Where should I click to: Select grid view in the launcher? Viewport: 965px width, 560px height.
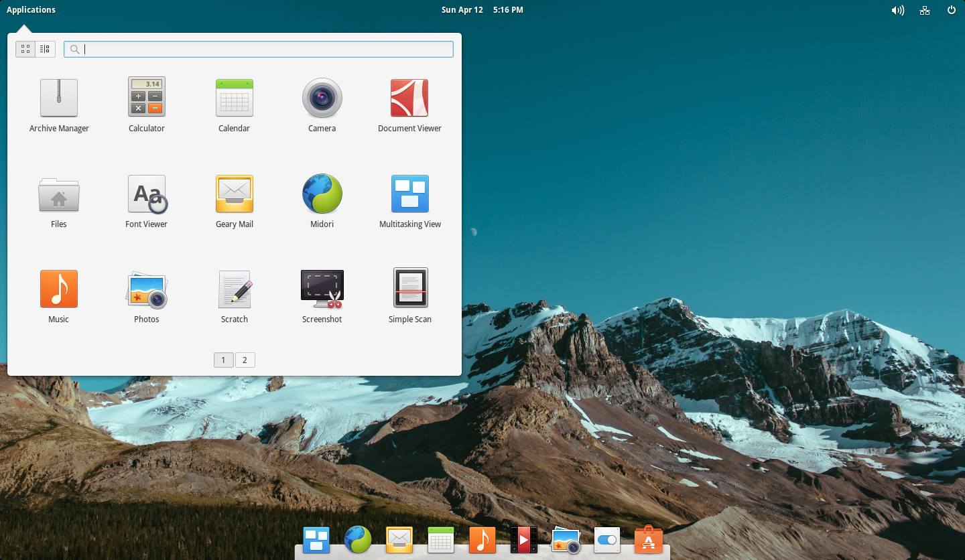[25, 48]
